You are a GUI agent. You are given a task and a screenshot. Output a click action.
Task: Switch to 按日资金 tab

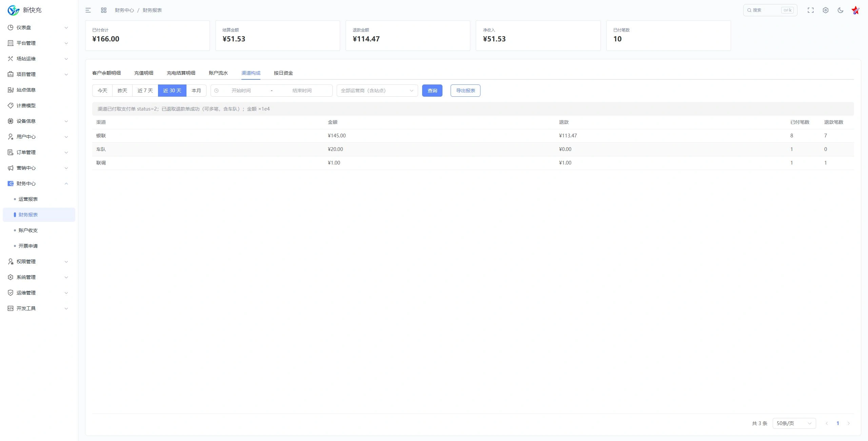(283, 73)
